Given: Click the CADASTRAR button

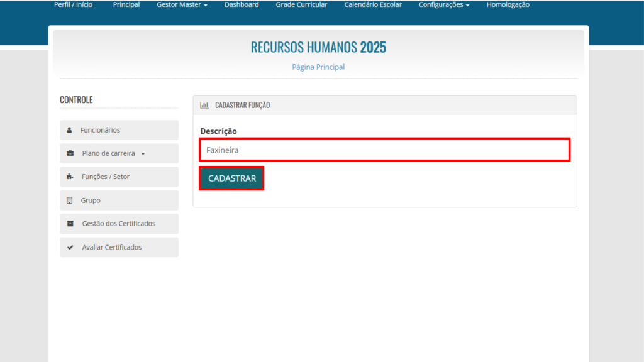Looking at the screenshot, I should point(231,178).
